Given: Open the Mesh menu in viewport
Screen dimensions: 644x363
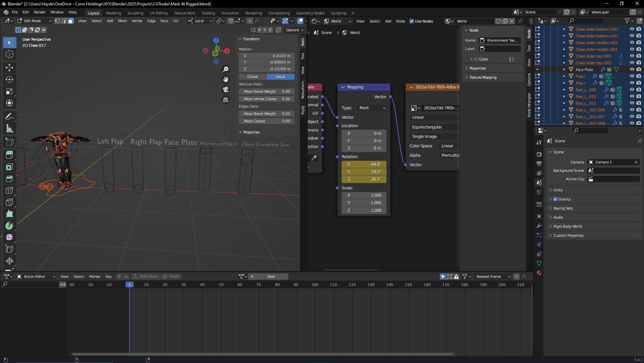Looking at the screenshot, I should (x=122, y=21).
